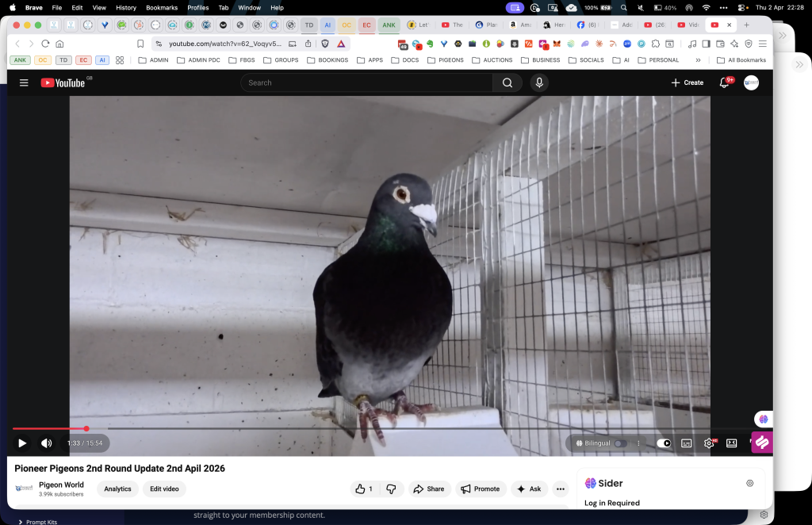Mute the video volume
The image size is (812, 525).
[46, 443]
